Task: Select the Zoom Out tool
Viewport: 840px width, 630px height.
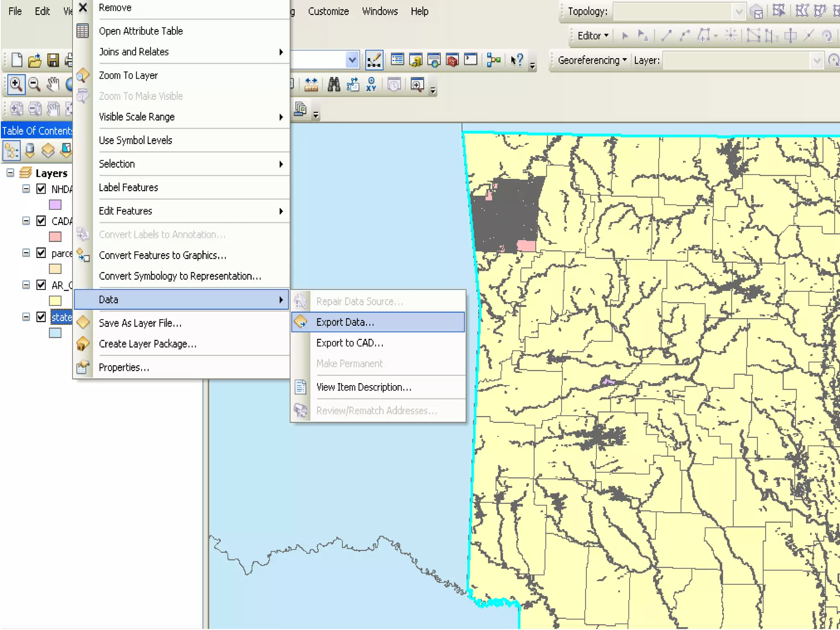Action: point(34,84)
